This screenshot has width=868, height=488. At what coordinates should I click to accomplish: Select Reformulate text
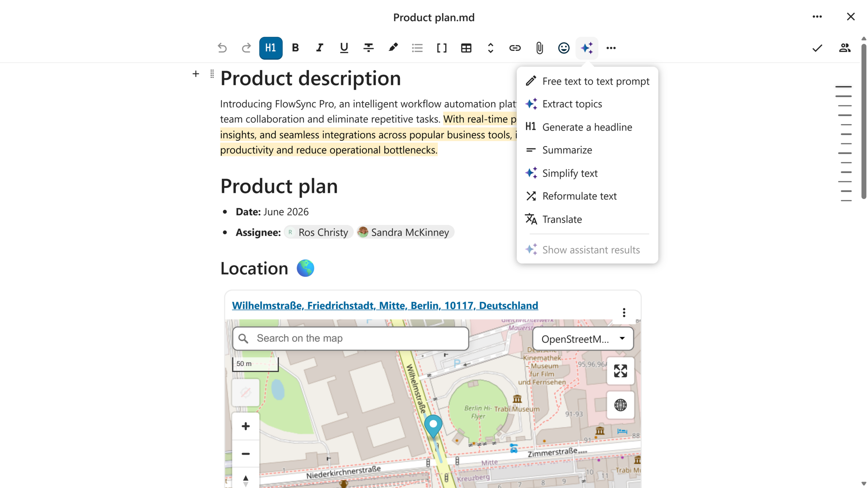(587, 196)
